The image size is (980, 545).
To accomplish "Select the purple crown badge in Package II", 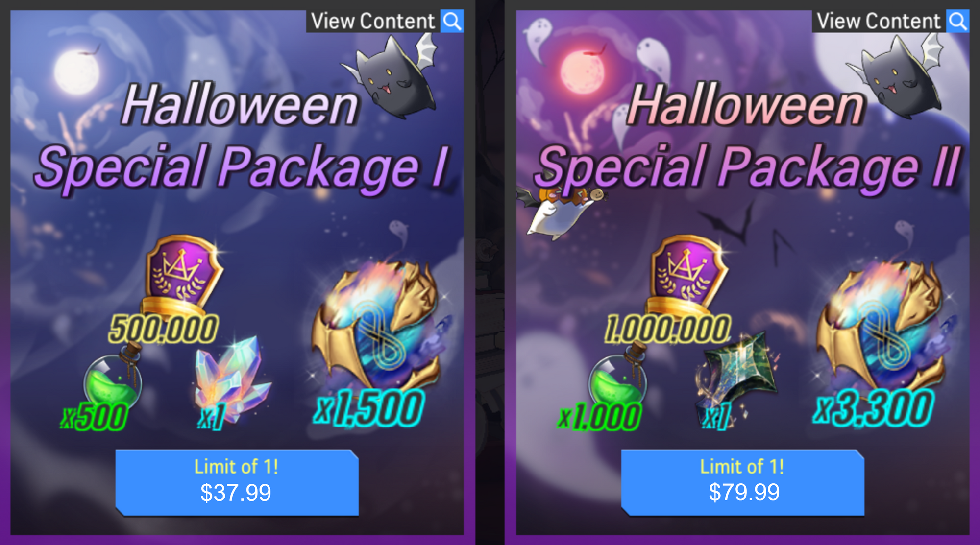I will click(x=687, y=275).
